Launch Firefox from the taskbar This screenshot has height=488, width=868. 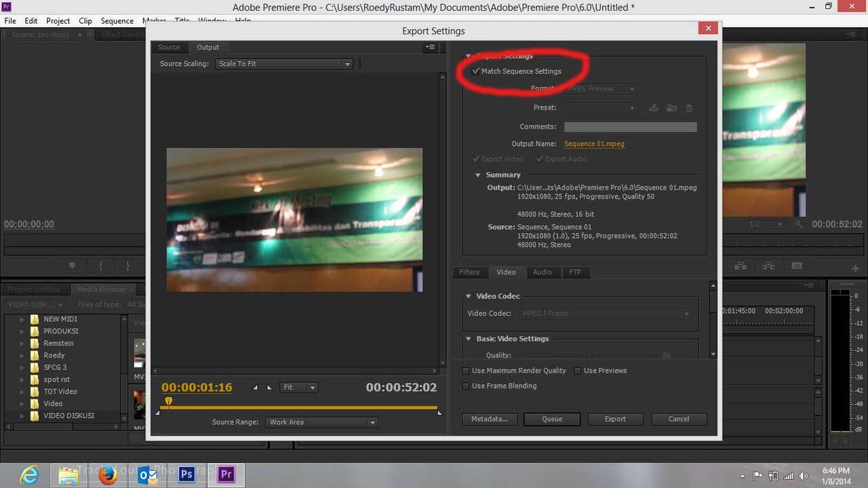pos(107,475)
